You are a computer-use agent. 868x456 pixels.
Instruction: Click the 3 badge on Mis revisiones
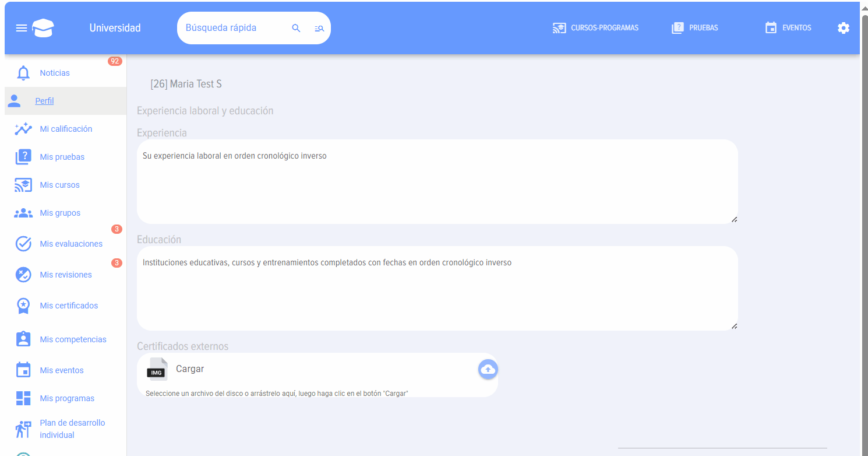117,263
